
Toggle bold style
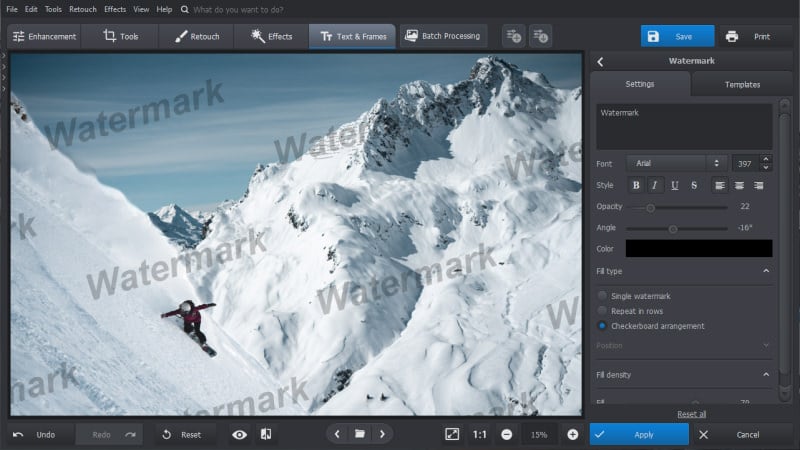coord(636,185)
